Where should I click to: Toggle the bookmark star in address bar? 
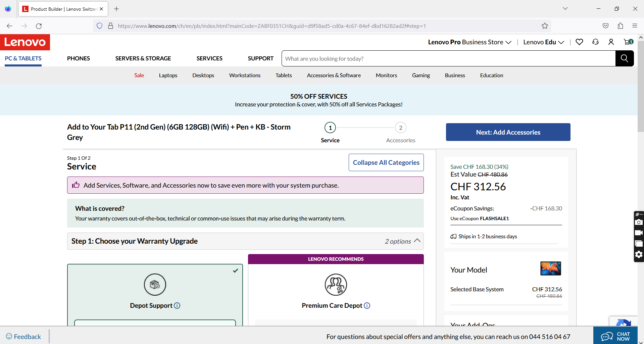544,26
